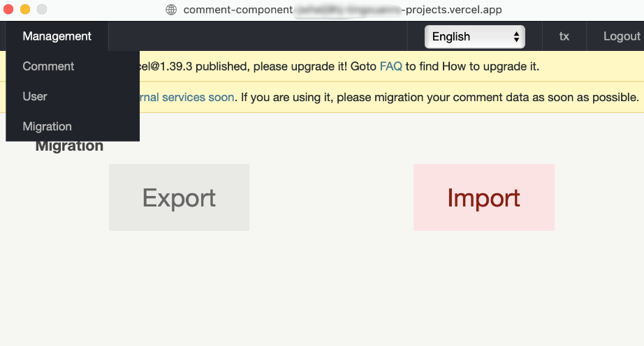The height and width of the screenshot is (346, 644).
Task: Follow the FAQ link in the upgrade notice
Action: (x=390, y=66)
